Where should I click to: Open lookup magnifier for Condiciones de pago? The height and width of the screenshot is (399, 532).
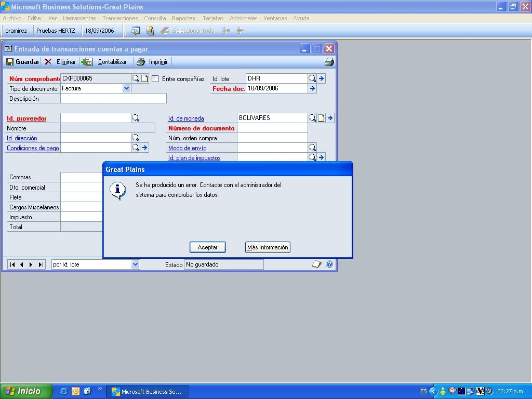pos(136,148)
